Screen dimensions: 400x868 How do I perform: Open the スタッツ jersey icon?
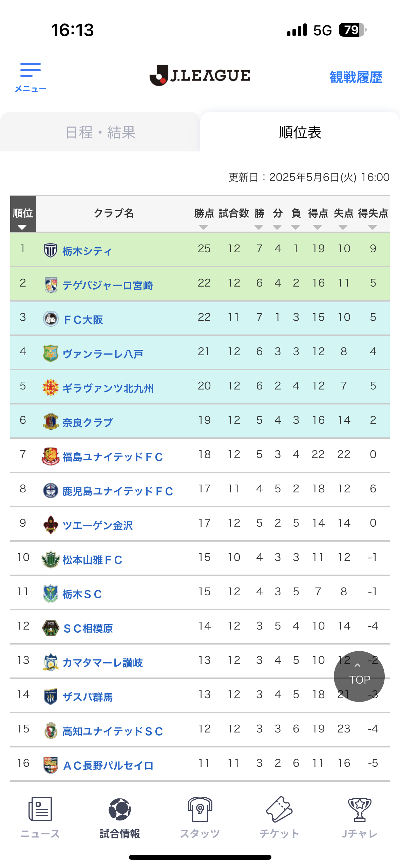click(x=200, y=809)
